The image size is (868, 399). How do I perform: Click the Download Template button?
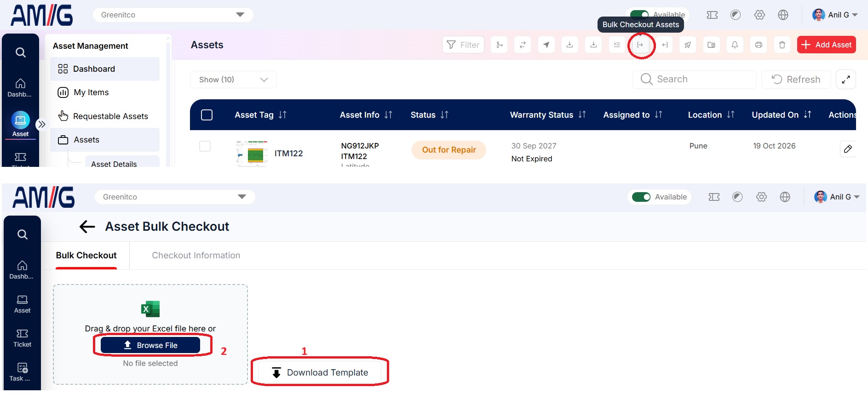(320, 372)
